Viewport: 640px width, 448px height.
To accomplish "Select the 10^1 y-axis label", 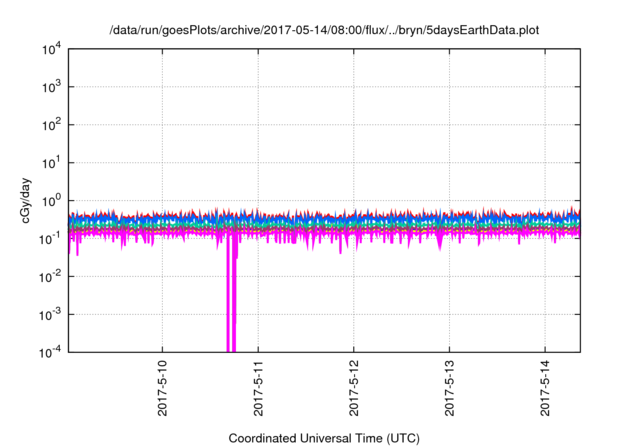I will (x=51, y=163).
